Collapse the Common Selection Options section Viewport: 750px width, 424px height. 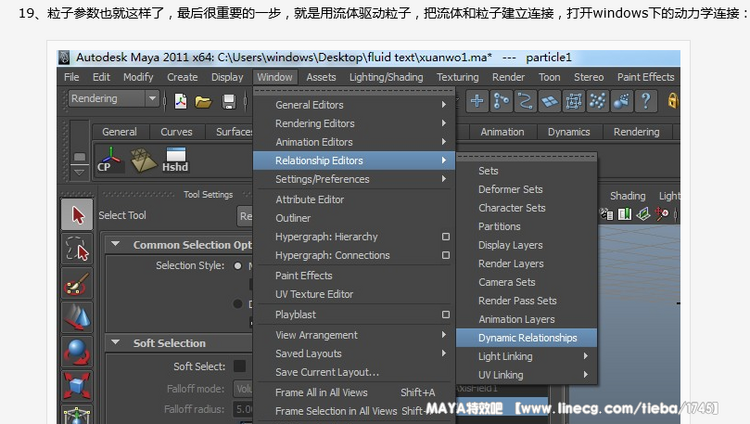point(115,244)
